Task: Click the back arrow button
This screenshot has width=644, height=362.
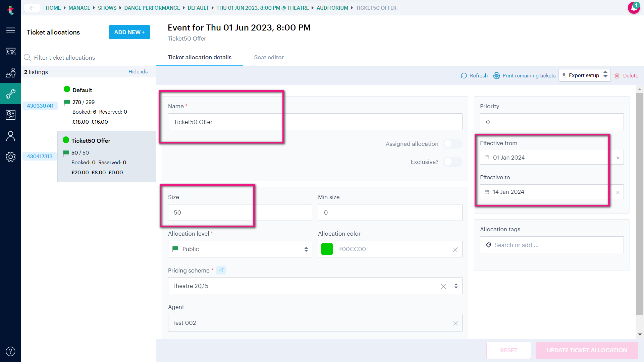Action: click(x=32, y=8)
